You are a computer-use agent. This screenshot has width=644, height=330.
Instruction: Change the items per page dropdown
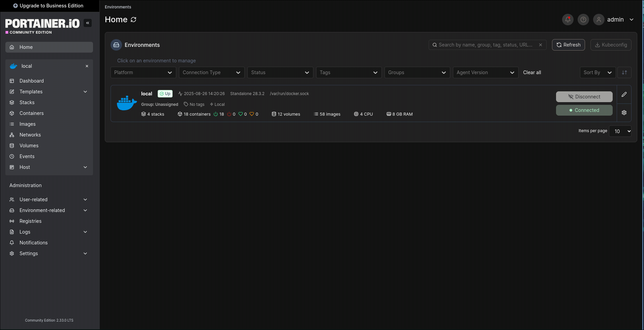pos(620,131)
